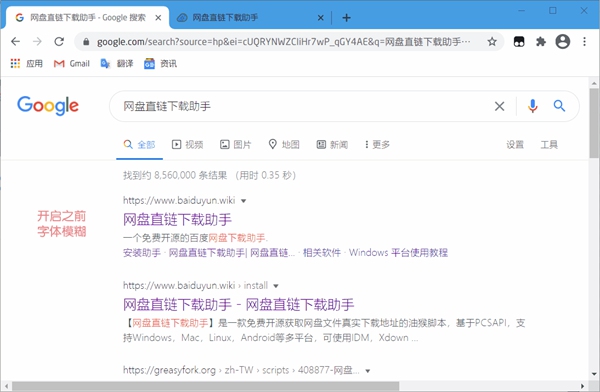Reload the page with the refresh icon
Viewport: 600px width, 392px height.
59,41
